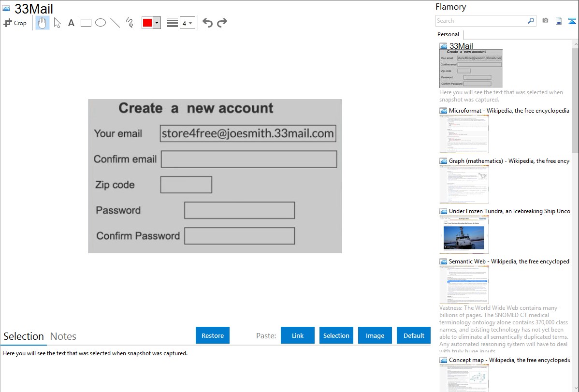
Task: Select the straight line tool
Action: coord(115,23)
